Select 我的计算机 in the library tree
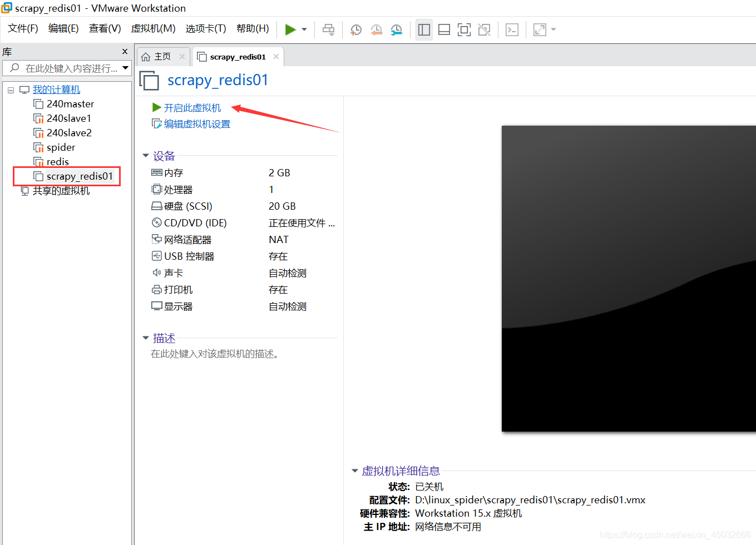This screenshot has height=545, width=756. 56,90
